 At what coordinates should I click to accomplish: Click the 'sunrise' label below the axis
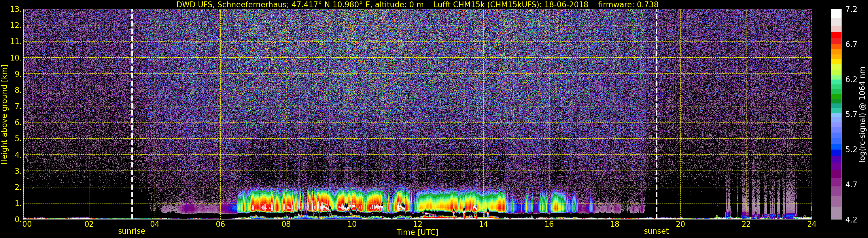coord(132,231)
